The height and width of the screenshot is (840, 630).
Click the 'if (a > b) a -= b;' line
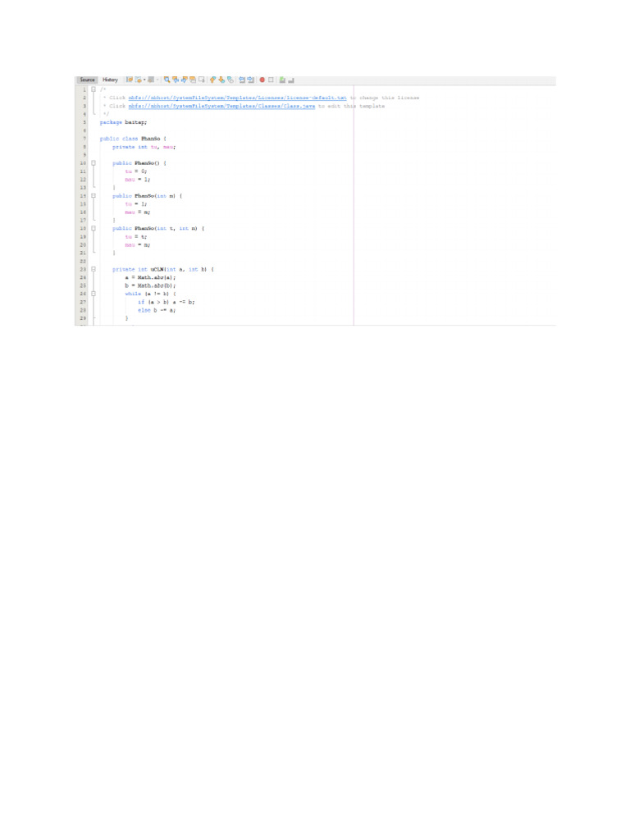tap(166, 302)
